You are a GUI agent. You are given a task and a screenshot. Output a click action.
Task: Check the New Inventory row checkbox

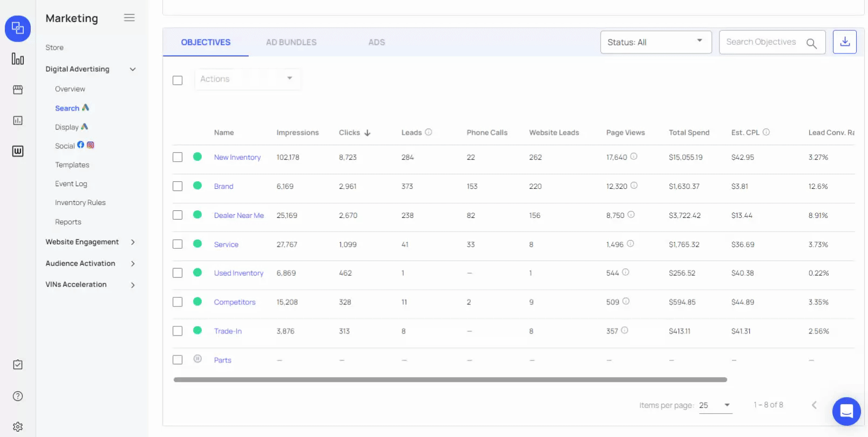[x=178, y=157]
